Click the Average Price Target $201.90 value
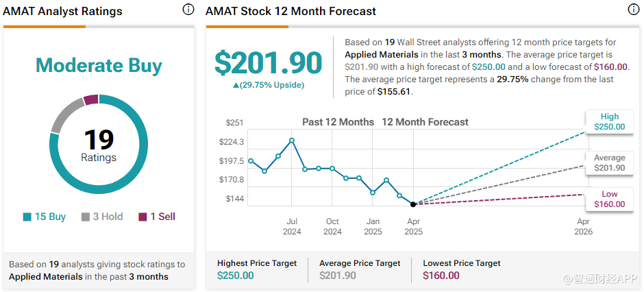 tap(338, 276)
